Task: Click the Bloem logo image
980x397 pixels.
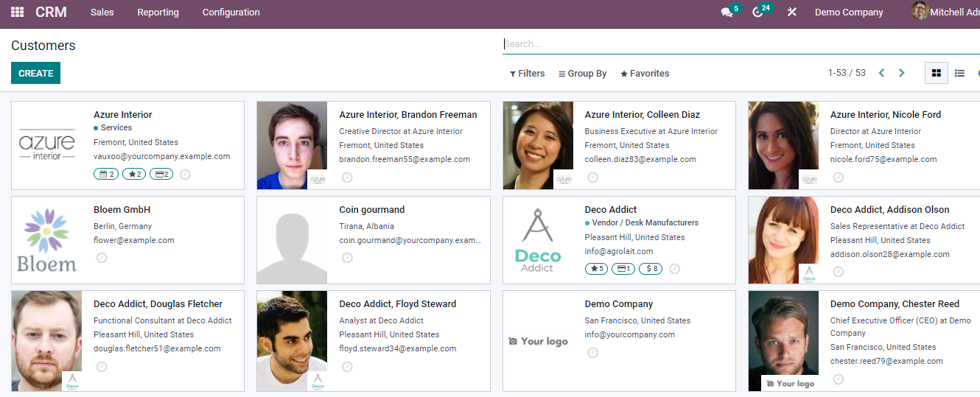Action: (x=46, y=240)
